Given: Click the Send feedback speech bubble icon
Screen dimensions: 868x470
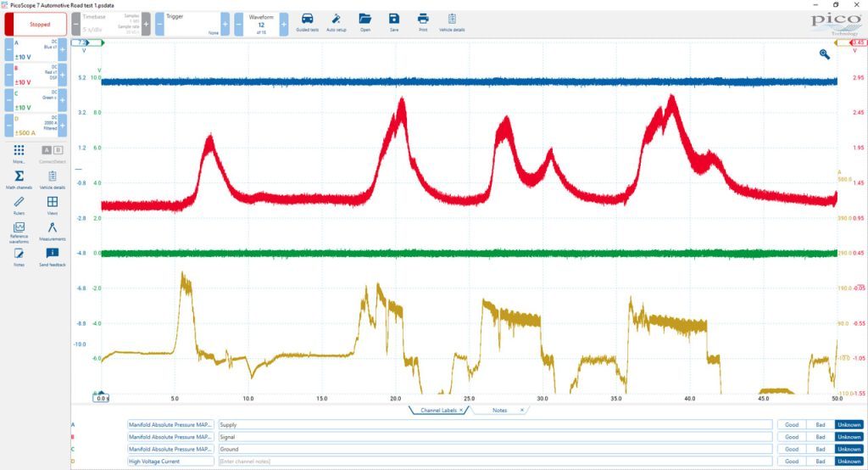Looking at the screenshot, I should [x=53, y=256].
